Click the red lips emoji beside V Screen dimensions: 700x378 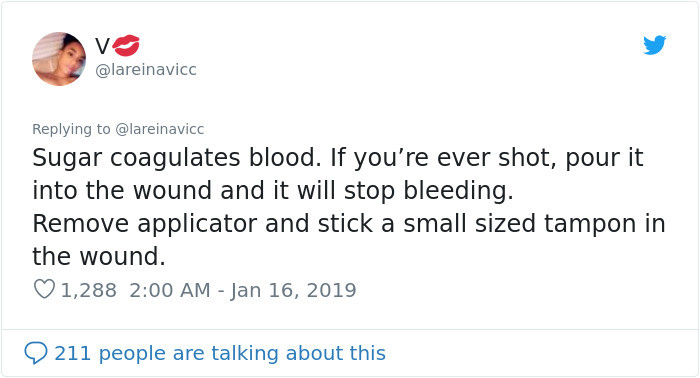coord(126,46)
